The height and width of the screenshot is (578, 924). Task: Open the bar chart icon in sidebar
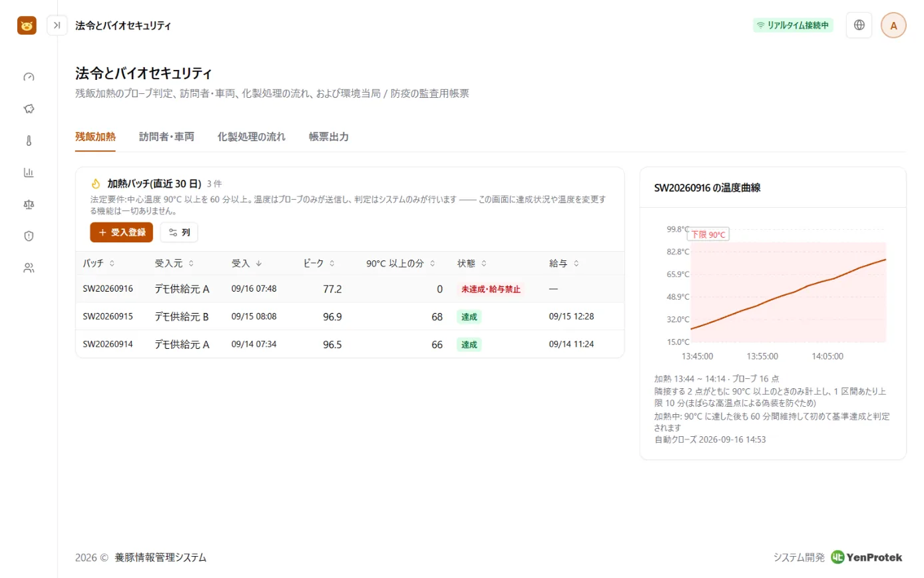click(29, 172)
